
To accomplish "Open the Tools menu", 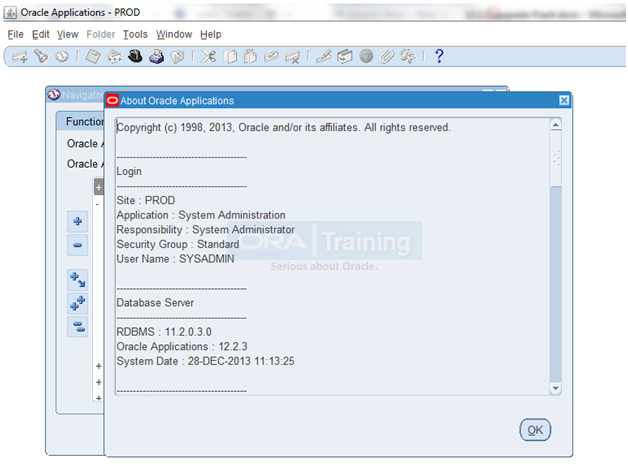I will pos(135,34).
